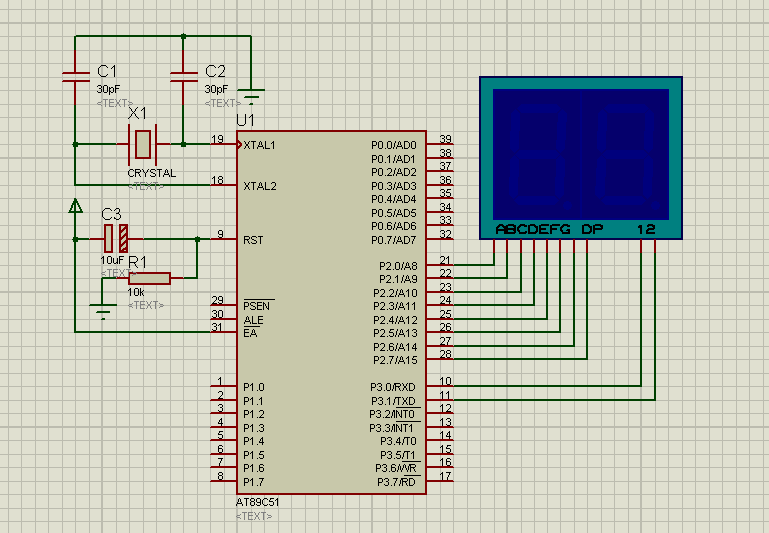Click the 10uF value label
This screenshot has height=533, width=769.
tap(112, 260)
